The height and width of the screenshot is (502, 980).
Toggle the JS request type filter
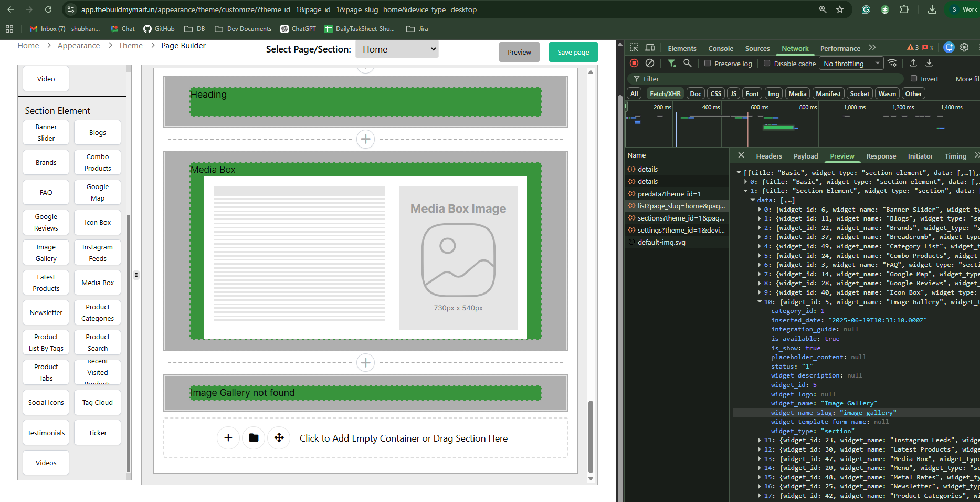click(733, 93)
